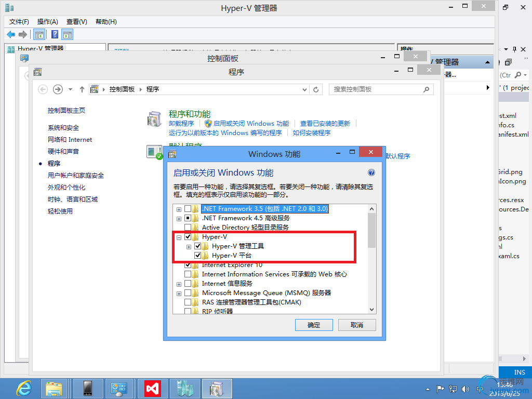Click the Hyper-V Manager forward arrow toolbar icon
This screenshot has height=399, width=532.
point(23,34)
